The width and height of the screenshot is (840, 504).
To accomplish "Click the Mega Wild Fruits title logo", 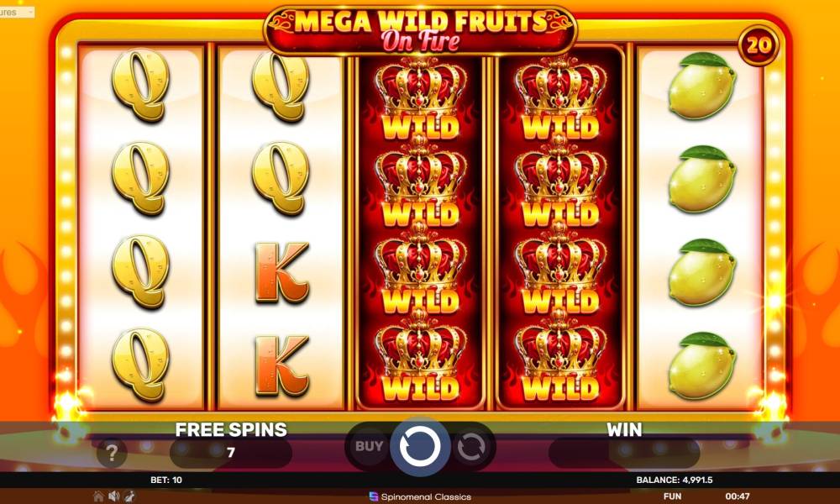I will (421, 29).
